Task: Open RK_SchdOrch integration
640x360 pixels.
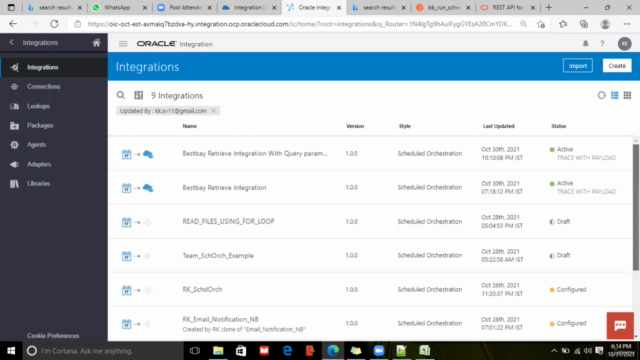Action: tap(202, 289)
